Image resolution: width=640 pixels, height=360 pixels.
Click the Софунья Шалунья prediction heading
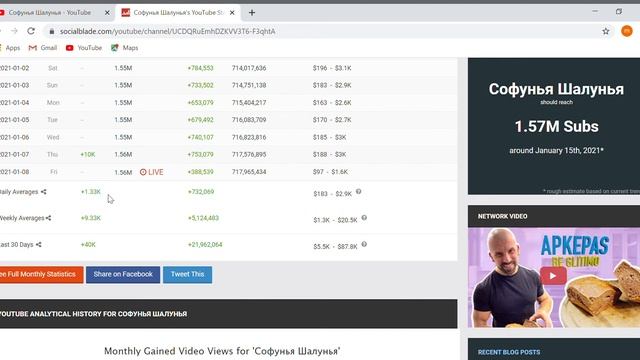click(556, 89)
